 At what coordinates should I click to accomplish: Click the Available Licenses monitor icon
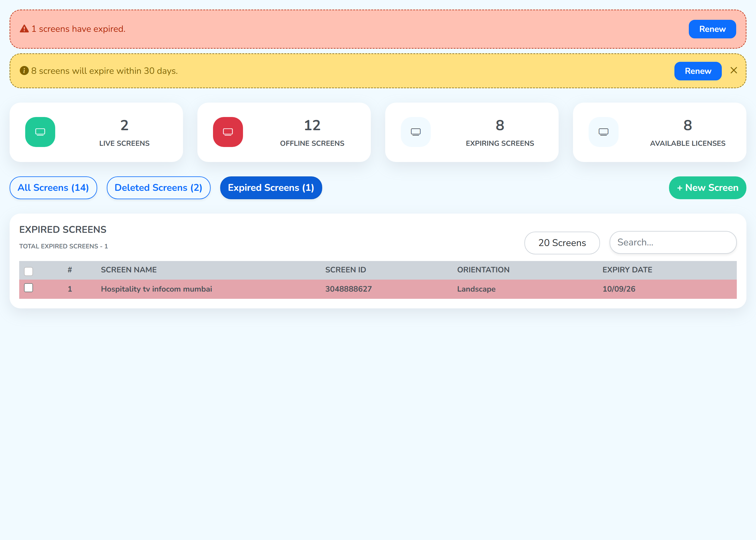click(604, 132)
